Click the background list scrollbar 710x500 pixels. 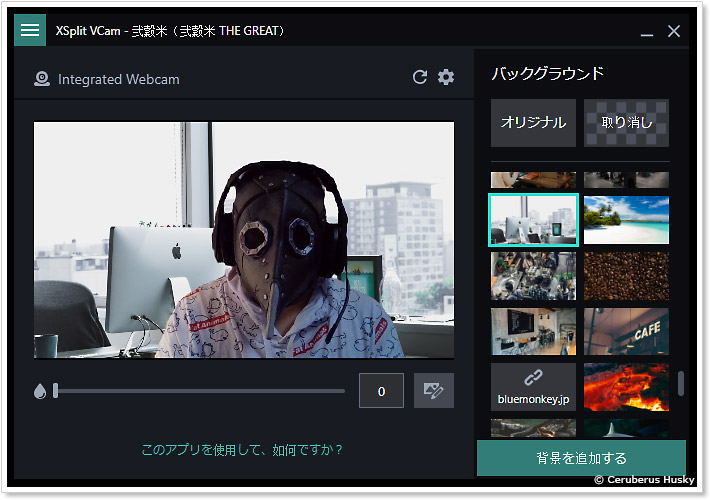(681, 384)
